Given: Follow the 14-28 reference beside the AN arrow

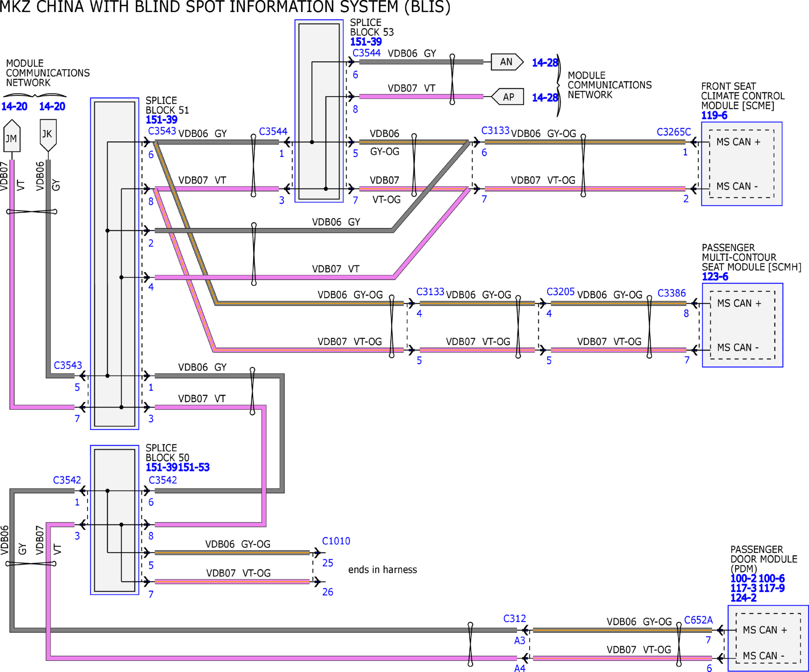Looking at the screenshot, I should click(x=545, y=63).
